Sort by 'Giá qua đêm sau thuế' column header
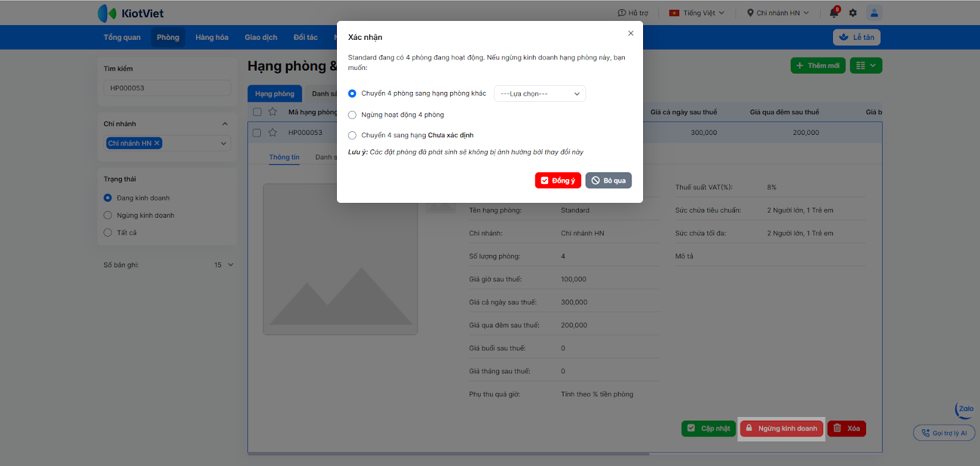The image size is (980, 466). point(785,112)
